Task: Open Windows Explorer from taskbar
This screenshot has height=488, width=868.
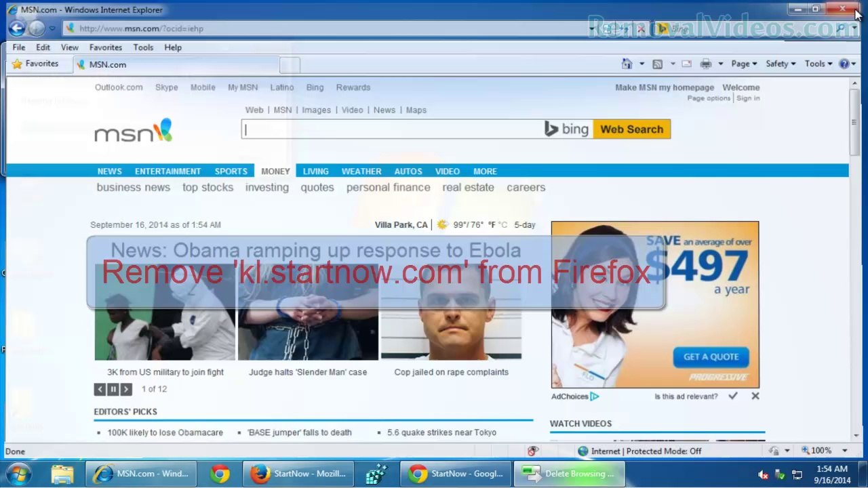Action: pyautogui.click(x=62, y=474)
